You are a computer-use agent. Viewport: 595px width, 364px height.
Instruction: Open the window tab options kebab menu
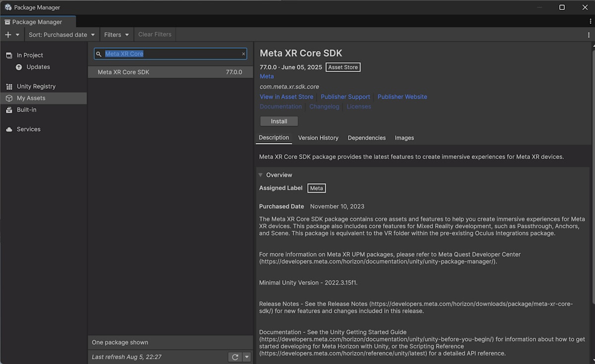591,22
